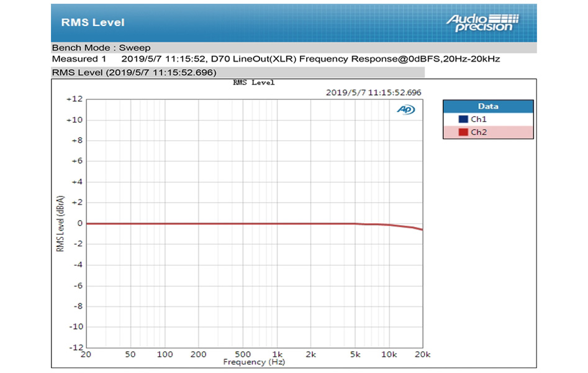Screen dimensions: 588x373
Task: Click the RMS Level banner title
Action: [x=93, y=22]
